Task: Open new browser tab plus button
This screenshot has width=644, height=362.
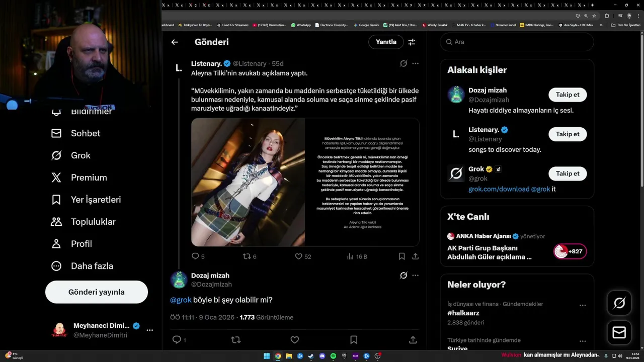Action: coord(592,5)
